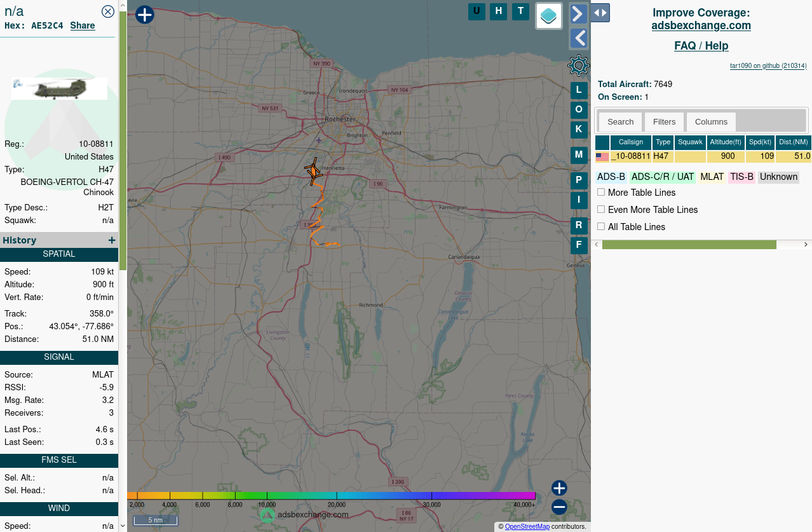Click the R map option button
Viewport: 812px width, 532px height.
[579, 226]
